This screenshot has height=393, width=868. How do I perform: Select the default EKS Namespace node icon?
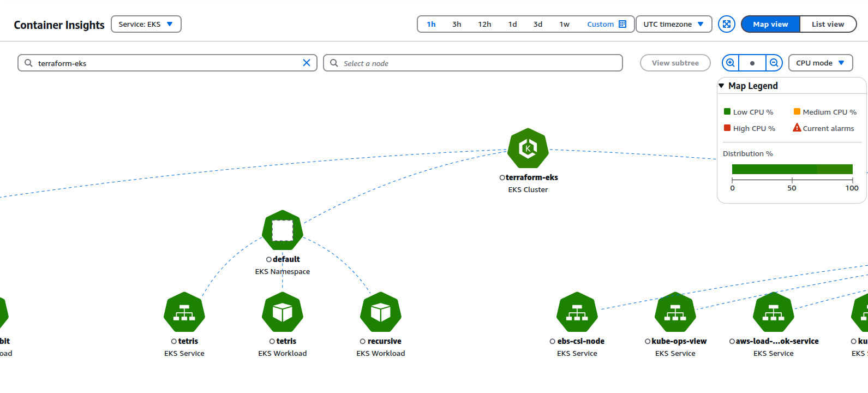[283, 230]
